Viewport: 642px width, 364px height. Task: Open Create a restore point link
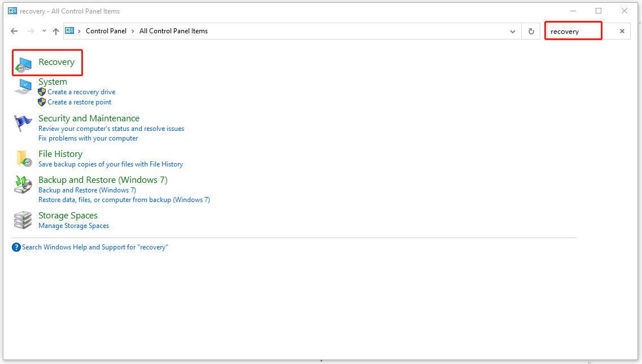point(80,102)
